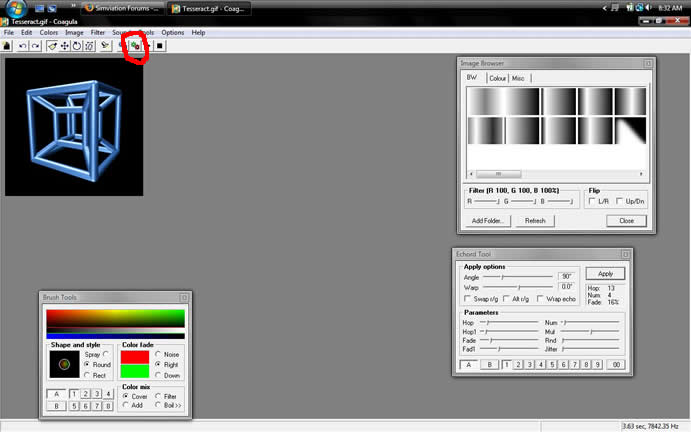The width and height of the screenshot is (691, 432).
Task: Open the Edit menu
Action: click(26, 33)
